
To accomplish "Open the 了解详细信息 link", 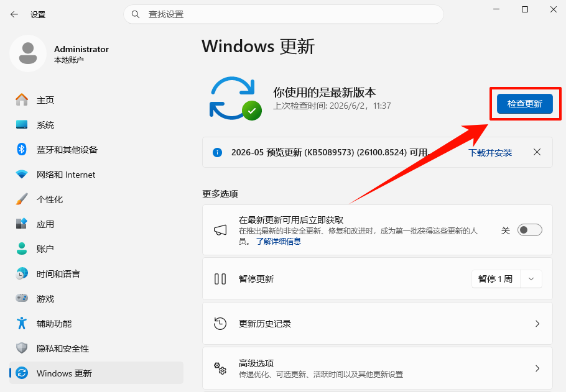I will pyautogui.click(x=278, y=241).
